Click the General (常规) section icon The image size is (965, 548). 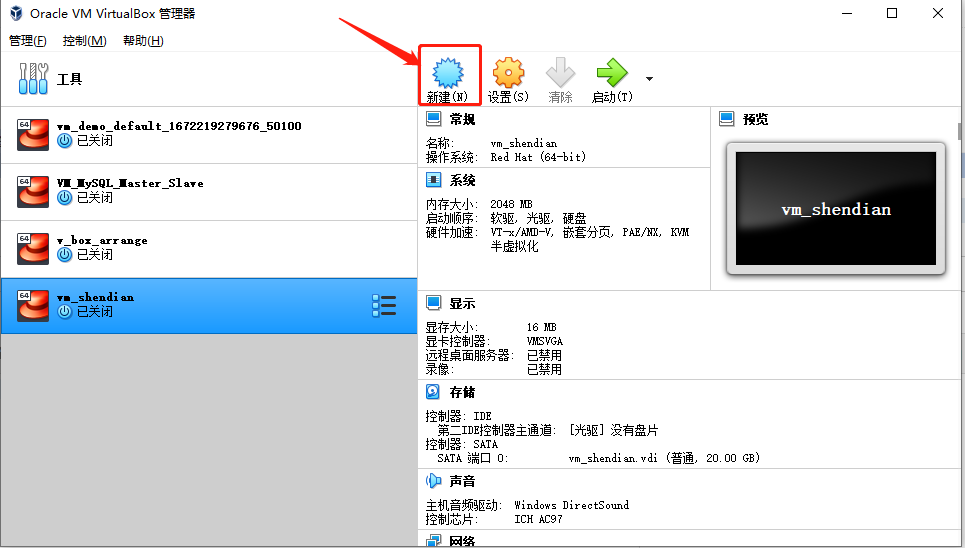point(433,119)
